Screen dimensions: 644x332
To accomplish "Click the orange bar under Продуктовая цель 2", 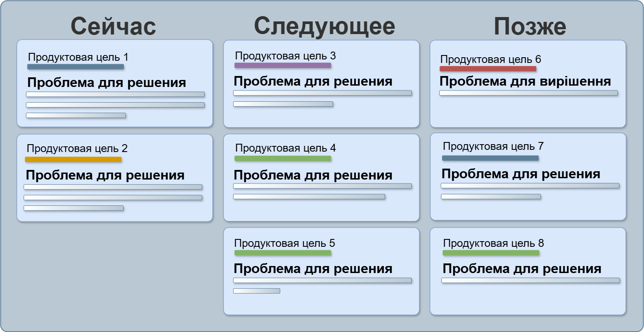I will 73,159.
